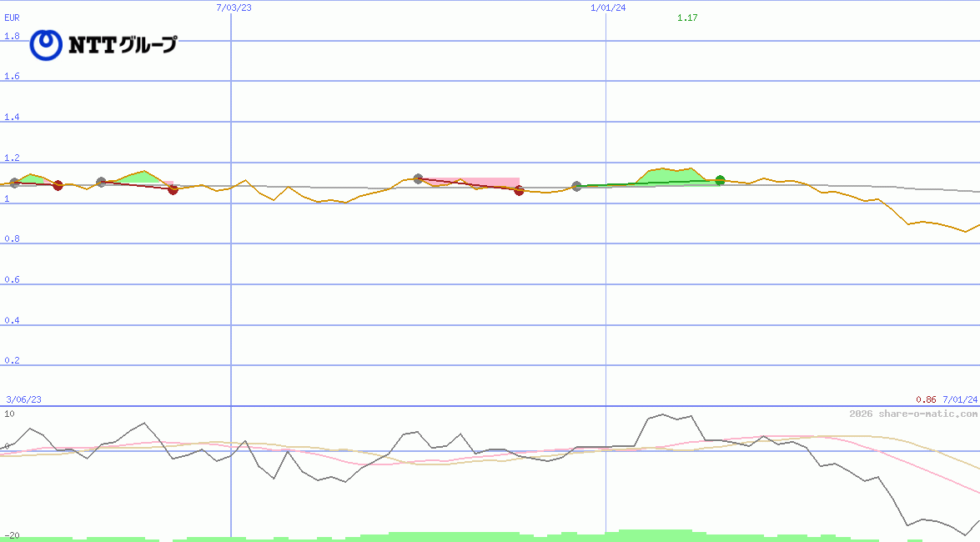This screenshot has height=542, width=980.
Task: Click the large green profit area after 1/01/24
Action: click(667, 176)
